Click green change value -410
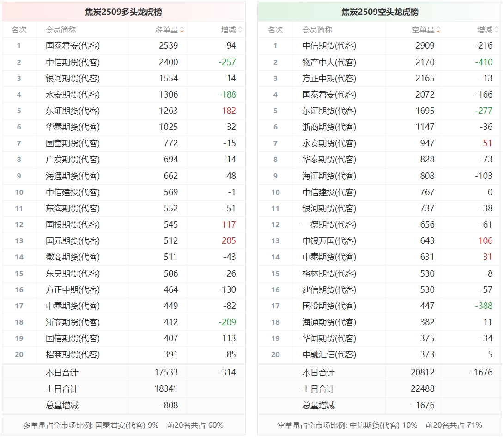 click(484, 62)
